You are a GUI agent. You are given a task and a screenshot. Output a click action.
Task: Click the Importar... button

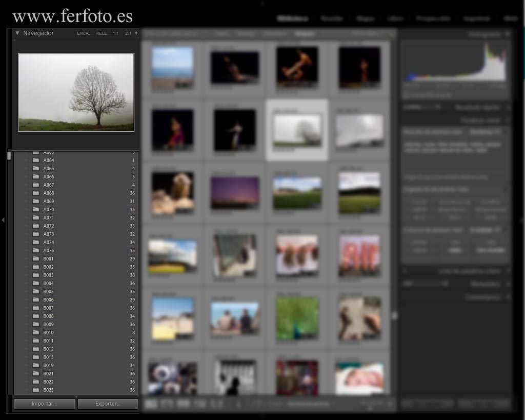[x=44, y=404]
